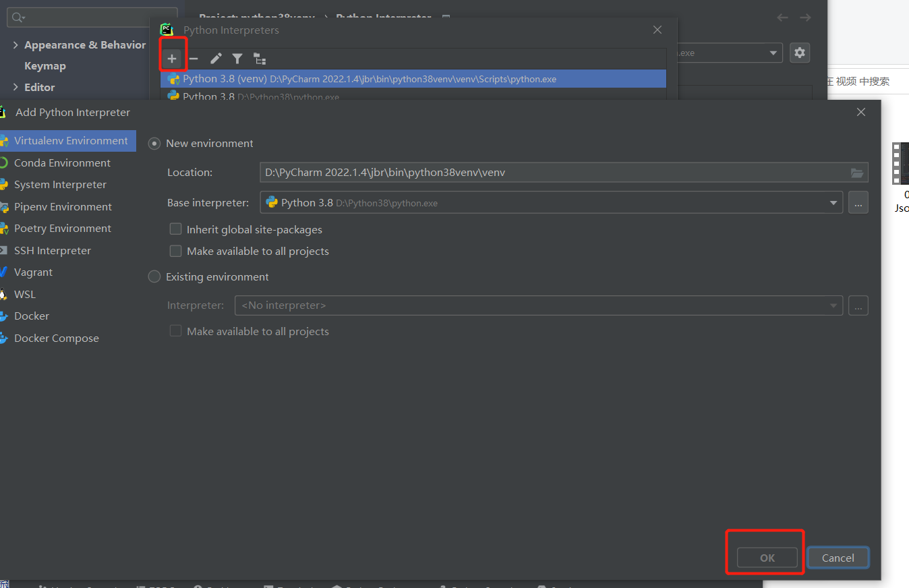Click the minus icon to remove the interpreter
The height and width of the screenshot is (588, 909).
click(194, 59)
